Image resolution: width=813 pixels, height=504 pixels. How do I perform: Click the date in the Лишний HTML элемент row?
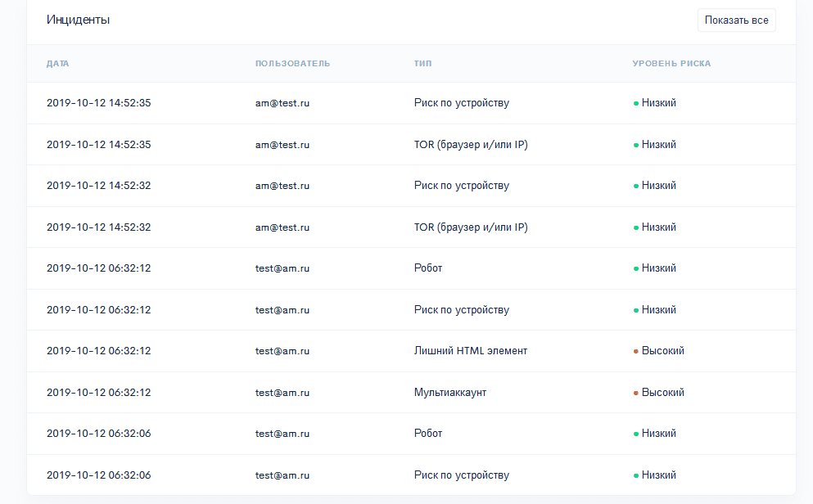pyautogui.click(x=98, y=351)
